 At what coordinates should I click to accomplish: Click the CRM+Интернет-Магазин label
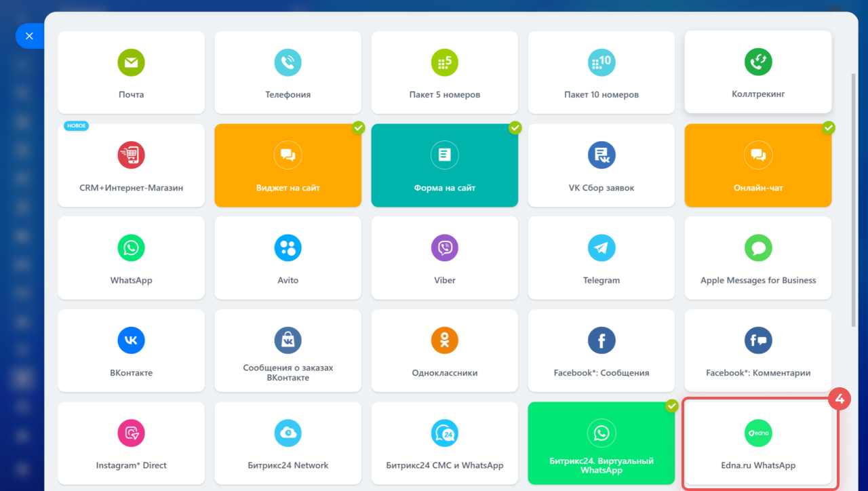tap(131, 188)
